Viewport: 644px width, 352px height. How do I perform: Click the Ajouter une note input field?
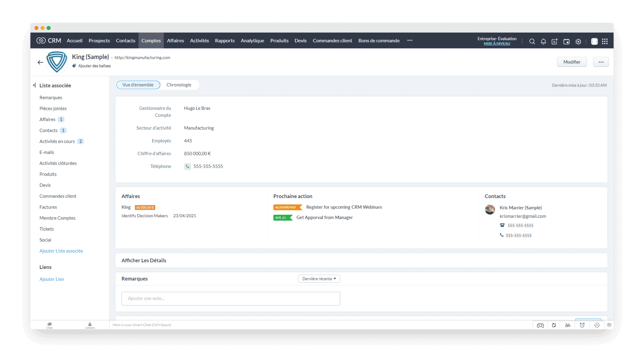[x=231, y=298]
